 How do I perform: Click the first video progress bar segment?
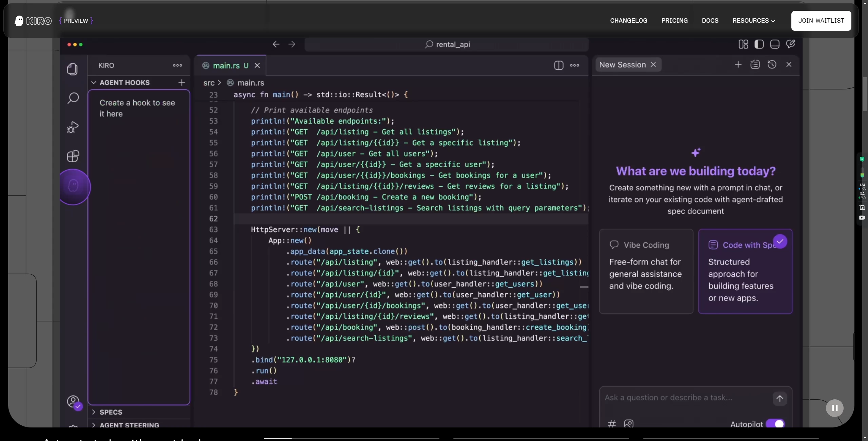click(351, 438)
